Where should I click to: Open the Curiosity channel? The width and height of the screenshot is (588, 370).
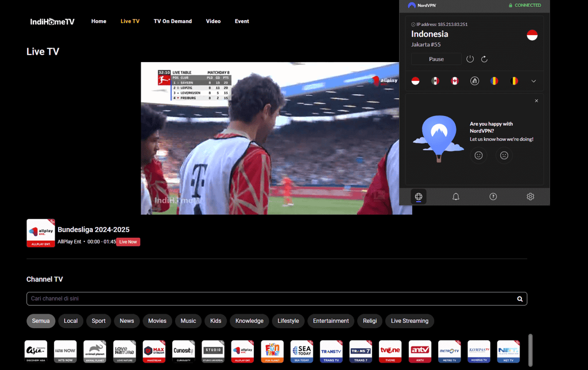(x=183, y=352)
